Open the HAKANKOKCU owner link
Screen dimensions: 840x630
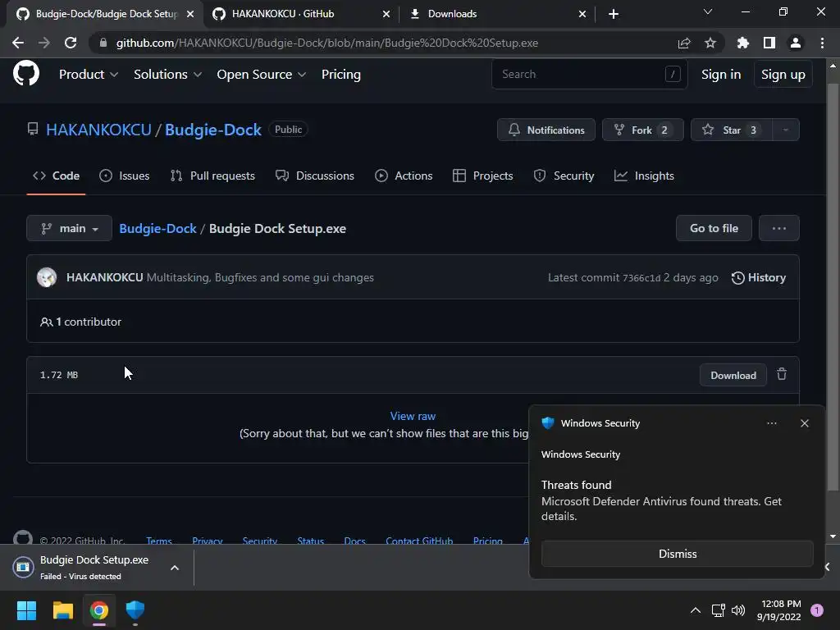click(98, 130)
